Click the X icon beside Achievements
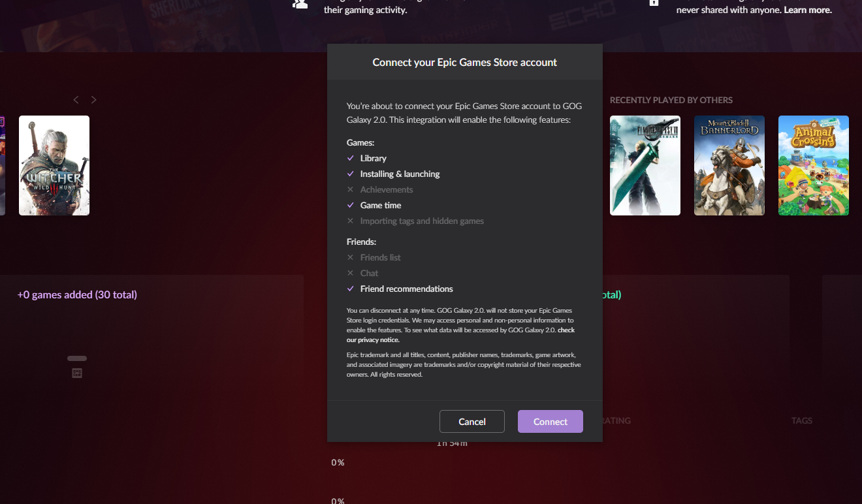The height and width of the screenshot is (504, 862). point(350,189)
